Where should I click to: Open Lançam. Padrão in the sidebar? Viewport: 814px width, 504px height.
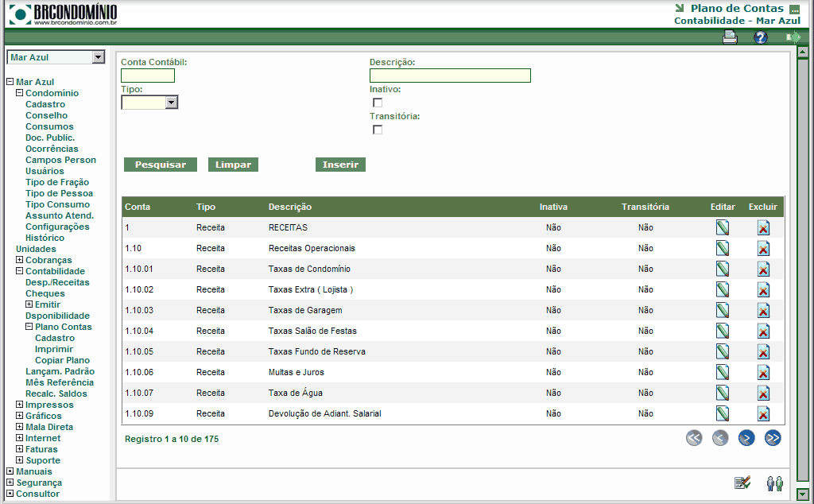(x=60, y=371)
